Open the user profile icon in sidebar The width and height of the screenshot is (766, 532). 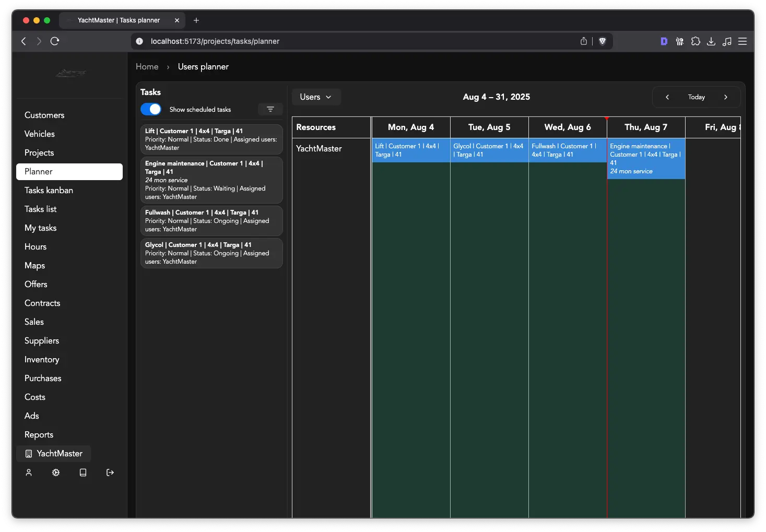click(x=29, y=472)
